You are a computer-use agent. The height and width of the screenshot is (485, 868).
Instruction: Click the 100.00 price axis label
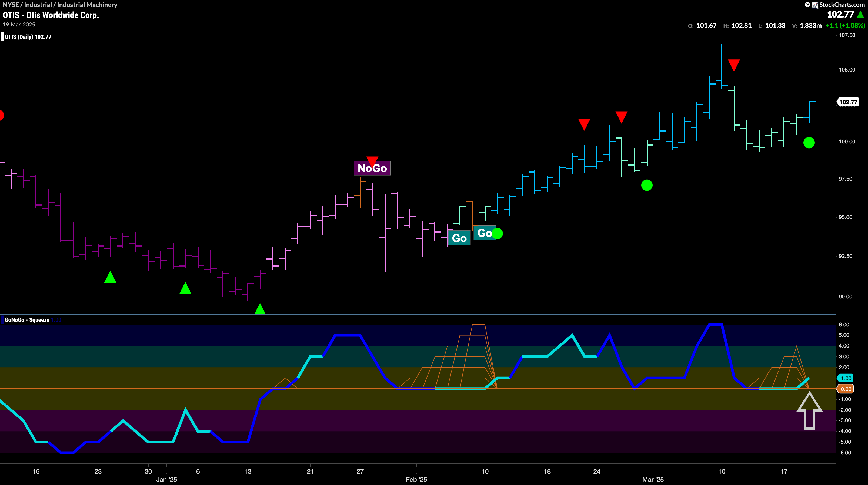(x=847, y=142)
